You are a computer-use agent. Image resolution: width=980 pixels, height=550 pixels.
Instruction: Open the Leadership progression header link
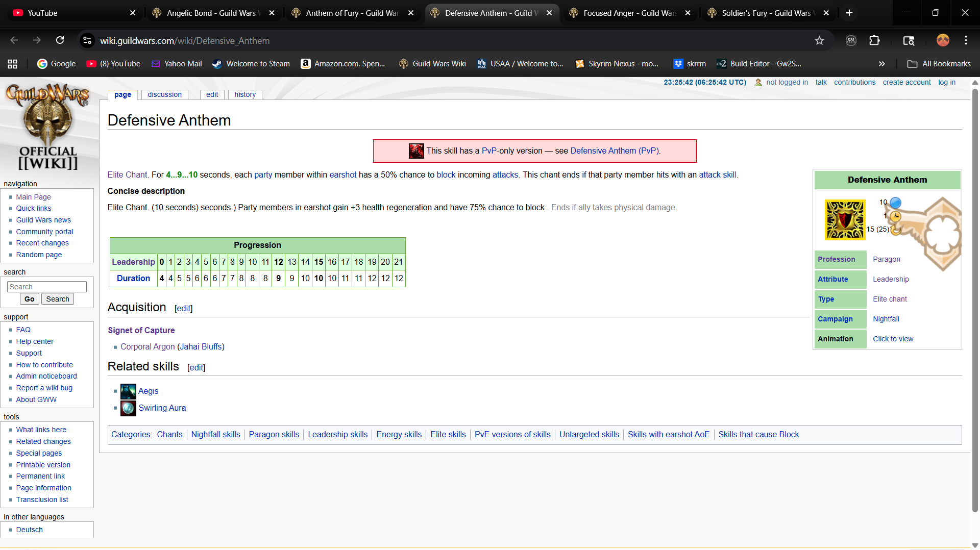point(133,262)
